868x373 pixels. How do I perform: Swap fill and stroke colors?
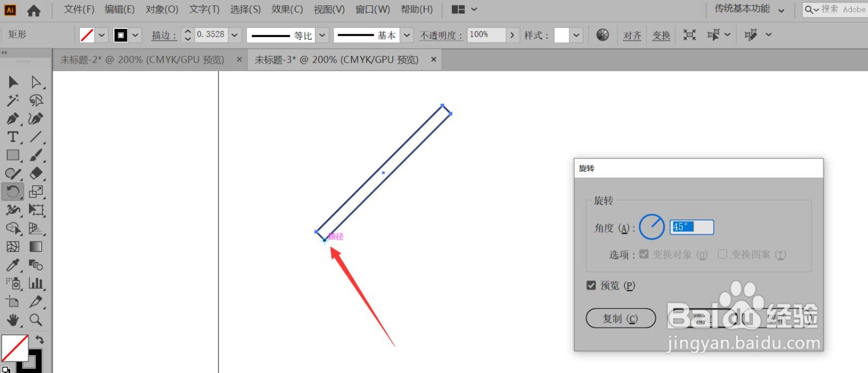click(40, 340)
